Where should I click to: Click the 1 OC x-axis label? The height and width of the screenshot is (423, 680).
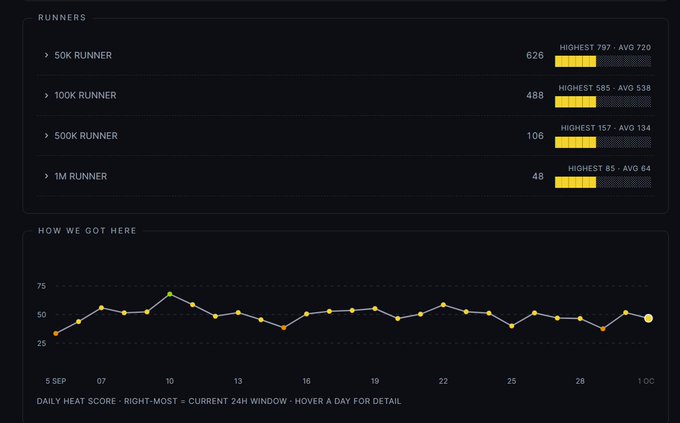point(646,381)
